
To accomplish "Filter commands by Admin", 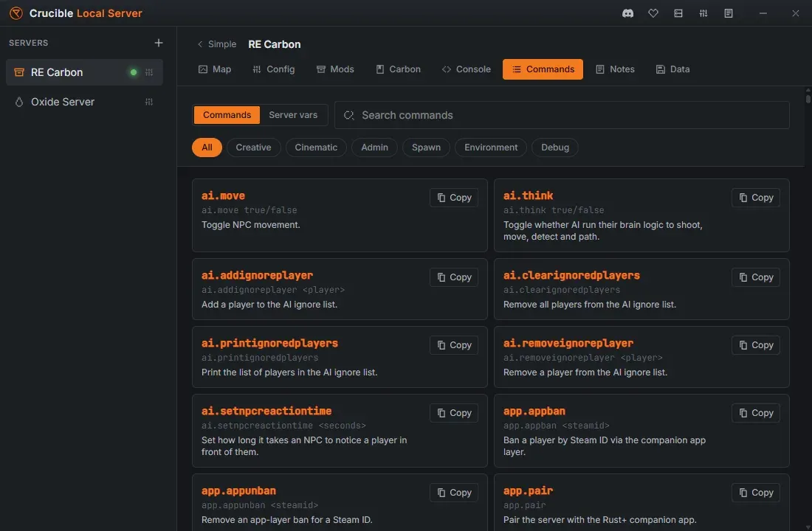I will point(374,147).
